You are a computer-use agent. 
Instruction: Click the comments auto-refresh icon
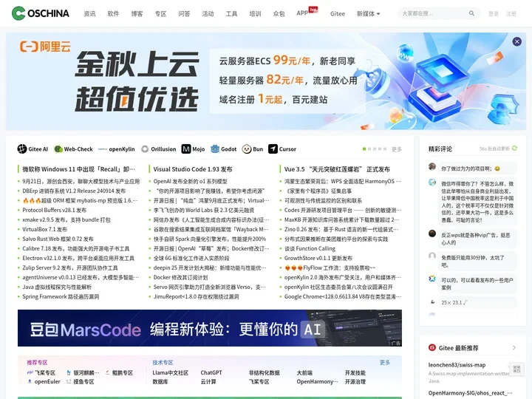(515, 149)
